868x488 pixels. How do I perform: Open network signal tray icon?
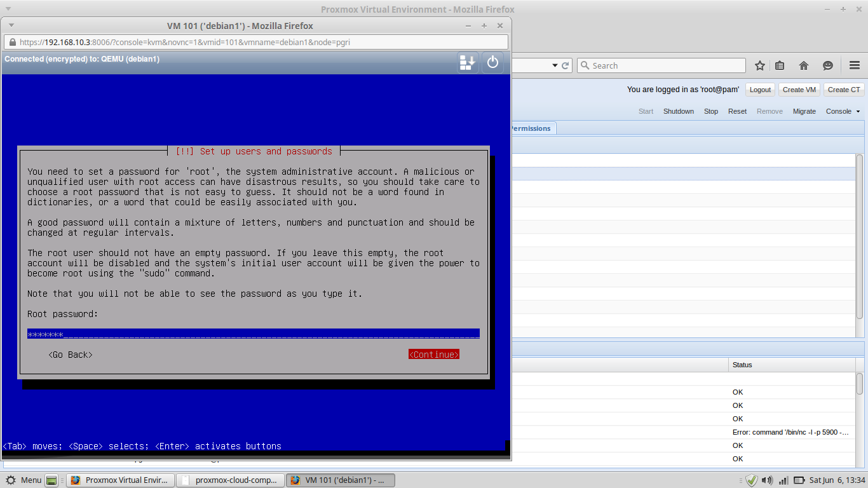[783, 480]
